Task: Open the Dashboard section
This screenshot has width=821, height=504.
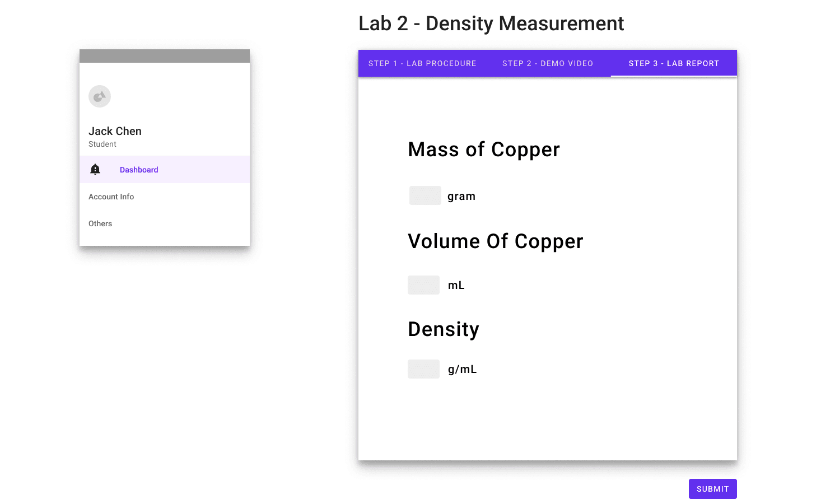Action: point(139,169)
